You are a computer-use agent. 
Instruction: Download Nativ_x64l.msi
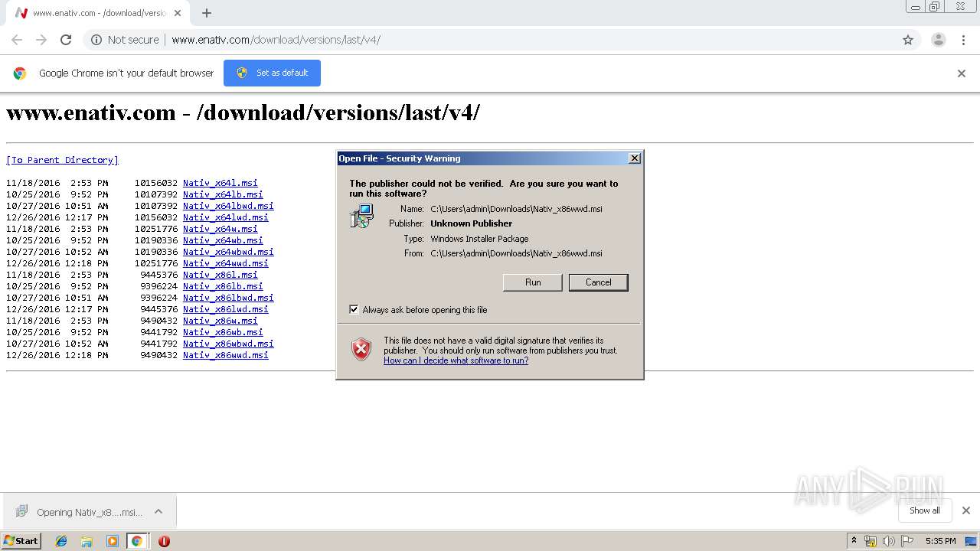[220, 183]
